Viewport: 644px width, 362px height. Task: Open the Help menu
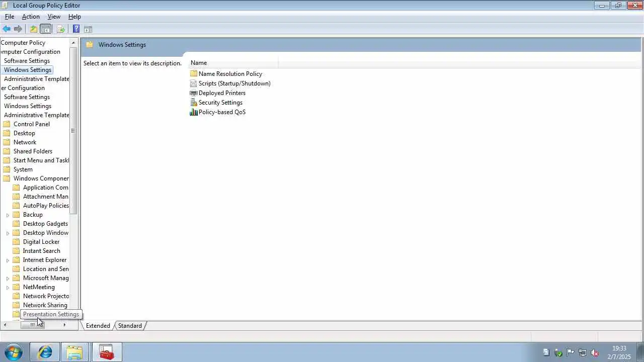pyautogui.click(x=74, y=17)
